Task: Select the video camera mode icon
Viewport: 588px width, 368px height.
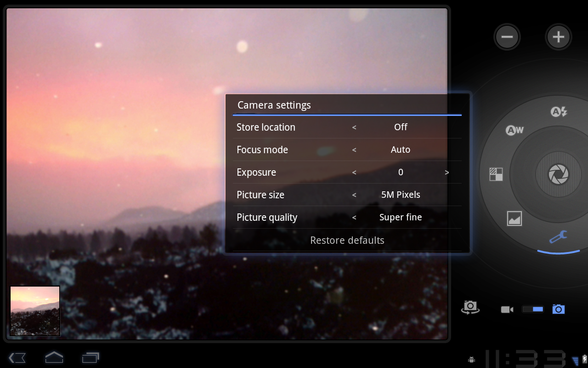Action: [507, 309]
